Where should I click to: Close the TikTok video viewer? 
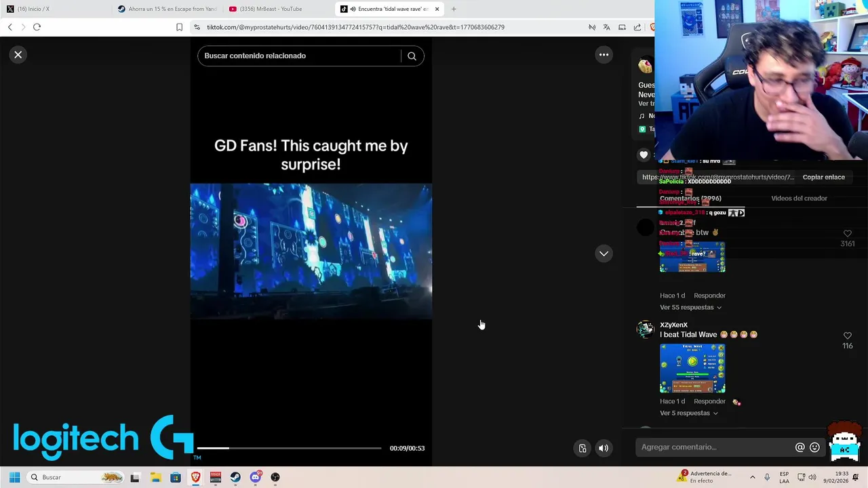pos(18,55)
